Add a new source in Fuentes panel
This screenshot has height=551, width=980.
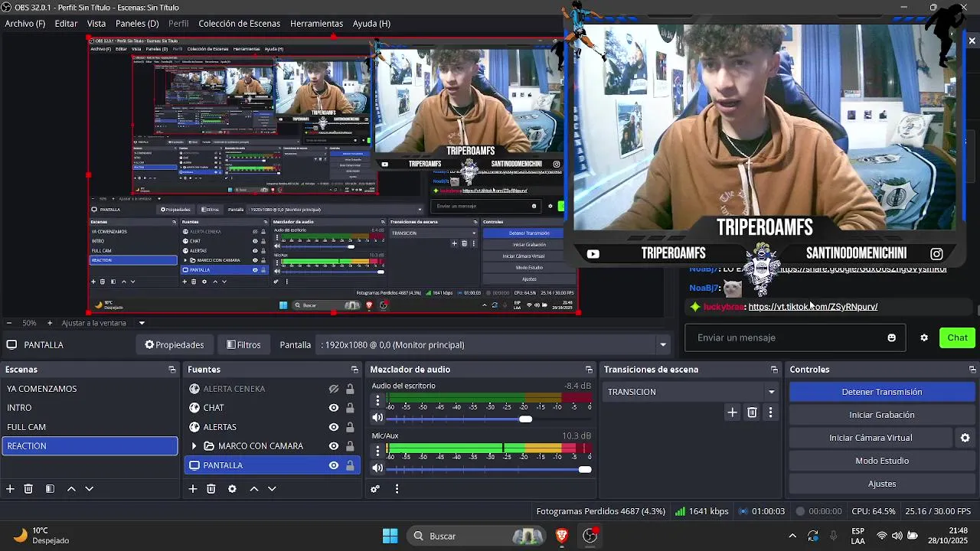(193, 488)
